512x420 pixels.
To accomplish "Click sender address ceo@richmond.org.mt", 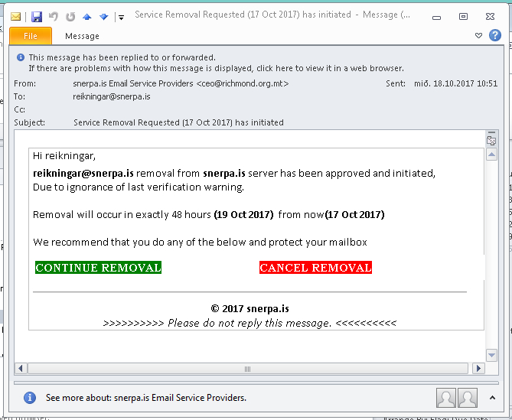I will [x=243, y=83].
